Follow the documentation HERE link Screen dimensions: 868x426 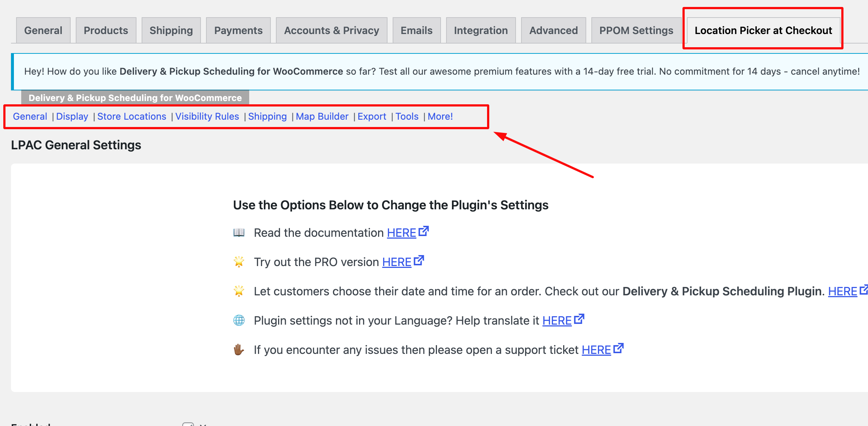coord(401,233)
